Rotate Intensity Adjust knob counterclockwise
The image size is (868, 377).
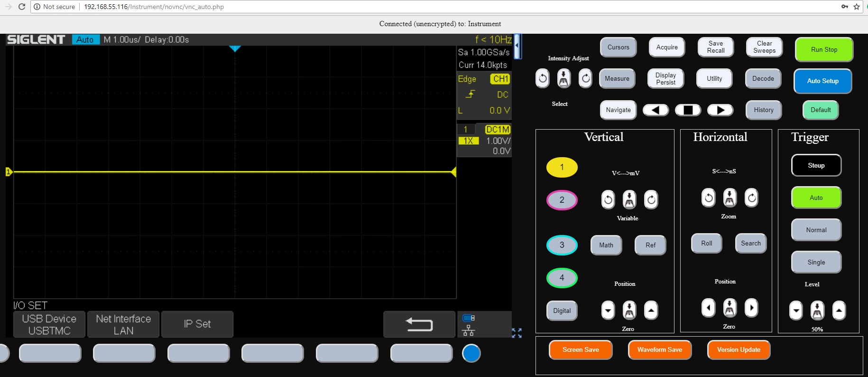click(x=543, y=78)
